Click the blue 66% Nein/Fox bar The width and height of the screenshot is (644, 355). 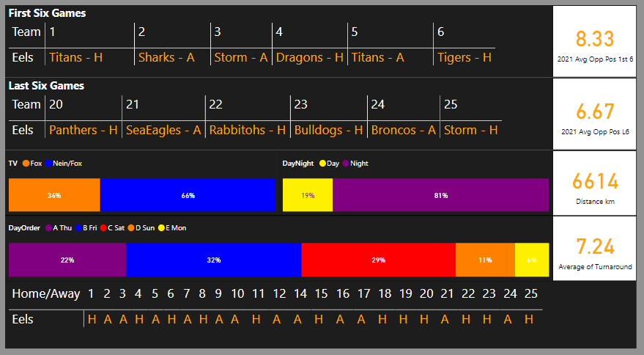pyautogui.click(x=188, y=195)
